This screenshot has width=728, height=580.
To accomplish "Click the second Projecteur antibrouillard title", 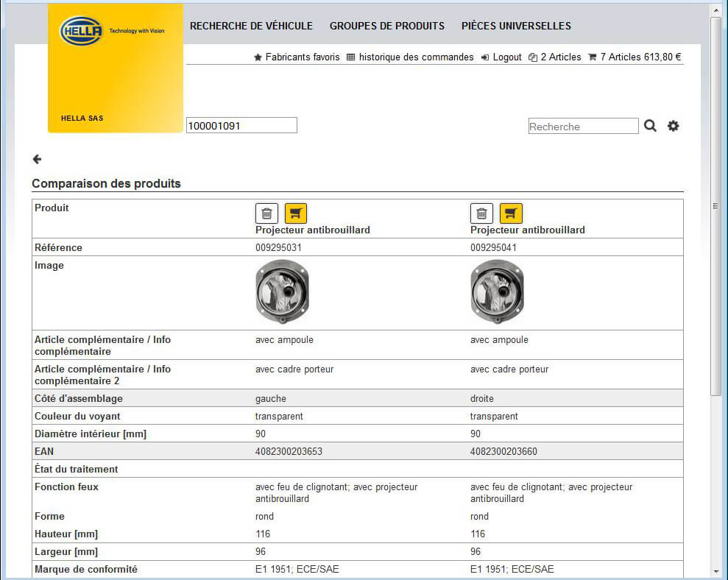I will (528, 230).
